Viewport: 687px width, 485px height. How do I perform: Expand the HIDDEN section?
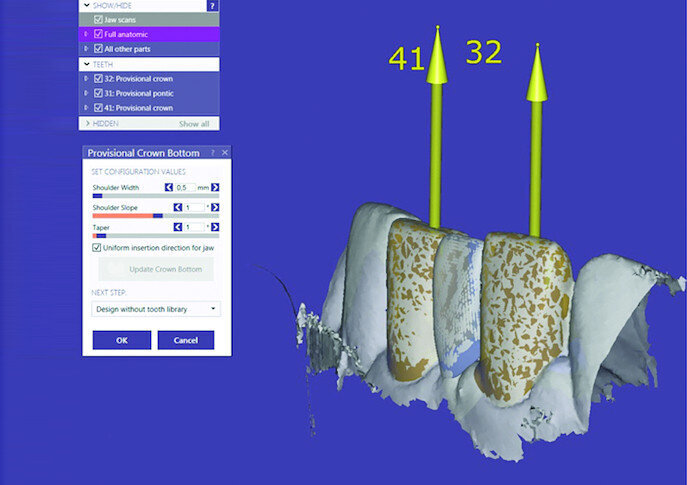(x=86, y=123)
